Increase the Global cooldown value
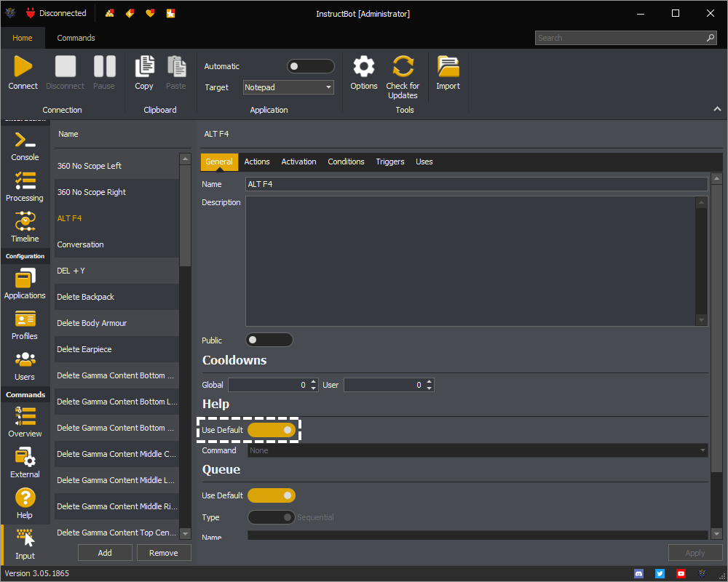Image resolution: width=728 pixels, height=582 pixels. pos(313,381)
